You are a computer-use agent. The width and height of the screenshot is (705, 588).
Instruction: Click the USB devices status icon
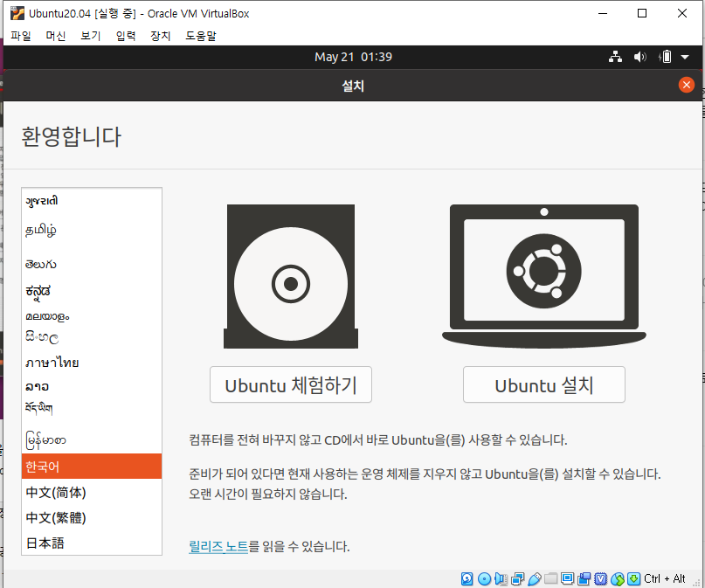pyautogui.click(x=534, y=578)
